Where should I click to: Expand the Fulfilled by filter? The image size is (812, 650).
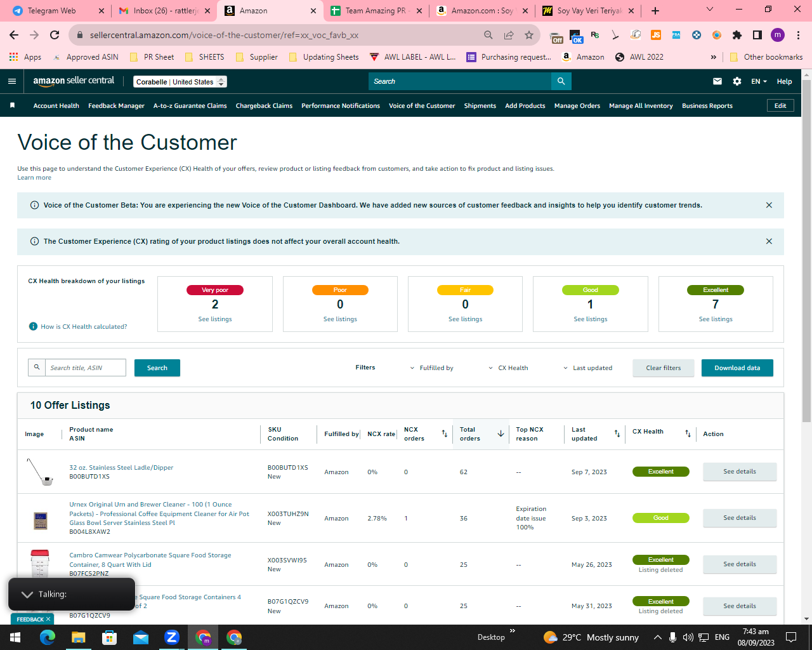pos(431,368)
